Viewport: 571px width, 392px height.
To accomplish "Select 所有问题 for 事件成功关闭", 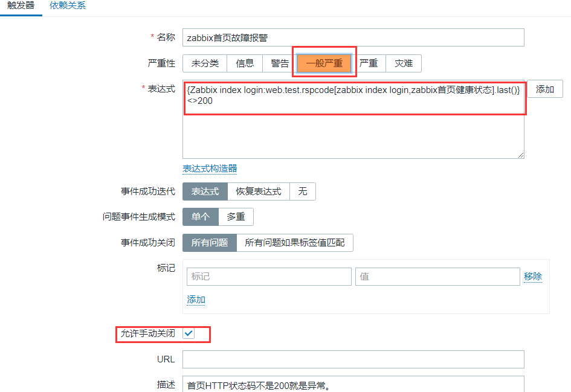I will 210,243.
